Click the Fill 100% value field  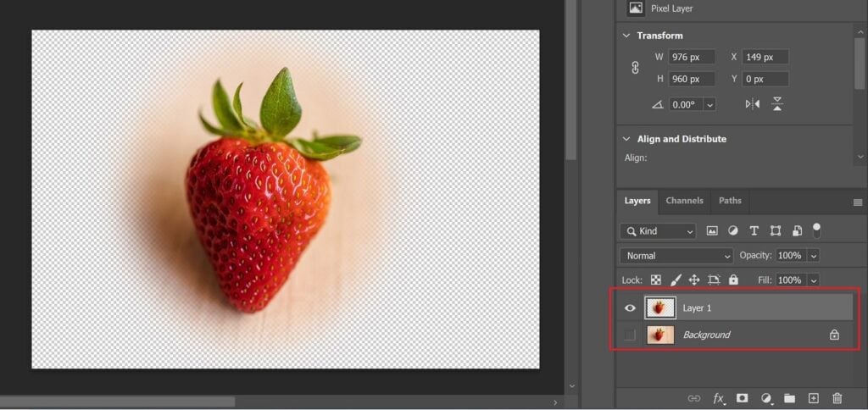pyautogui.click(x=791, y=280)
